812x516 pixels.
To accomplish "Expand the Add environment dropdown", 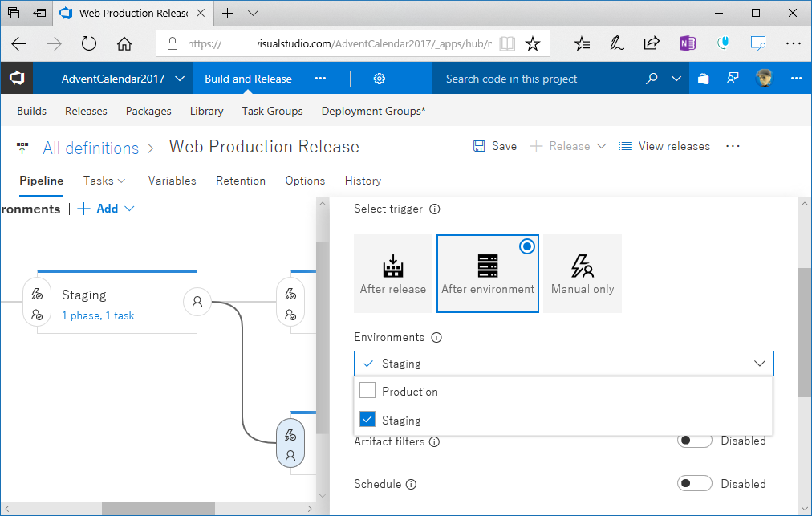I will [129, 209].
